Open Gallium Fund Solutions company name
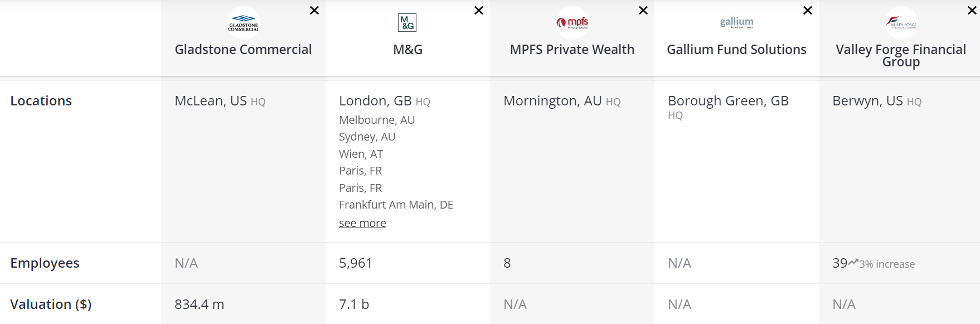Image resolution: width=980 pixels, height=324 pixels. coord(736,50)
